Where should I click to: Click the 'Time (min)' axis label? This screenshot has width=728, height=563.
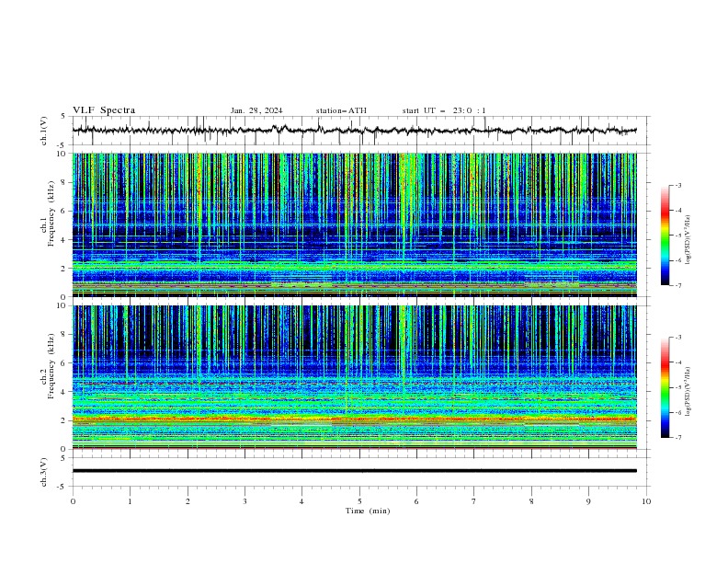pos(368,511)
